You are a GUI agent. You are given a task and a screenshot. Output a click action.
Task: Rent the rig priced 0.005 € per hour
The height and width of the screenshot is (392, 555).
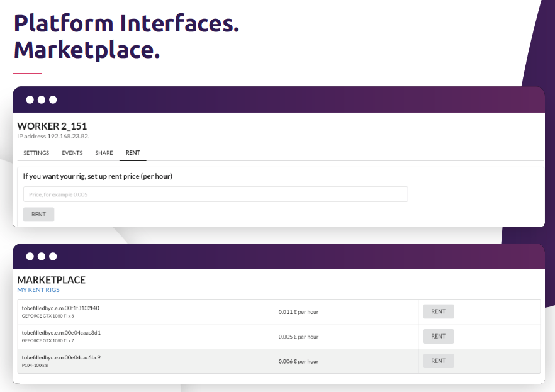coord(438,337)
